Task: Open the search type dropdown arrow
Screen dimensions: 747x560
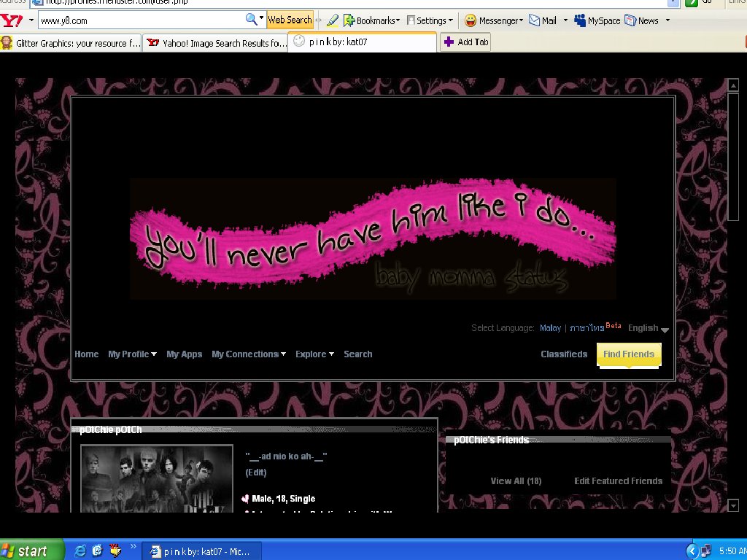Action: tap(261, 20)
